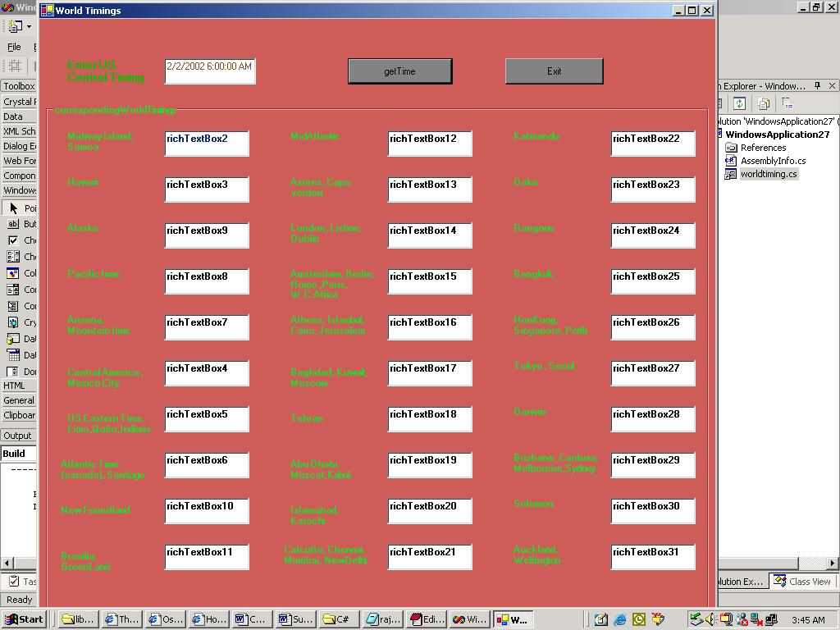Select References in Solution Explorer
Screen dimensions: 840x630
764,148
